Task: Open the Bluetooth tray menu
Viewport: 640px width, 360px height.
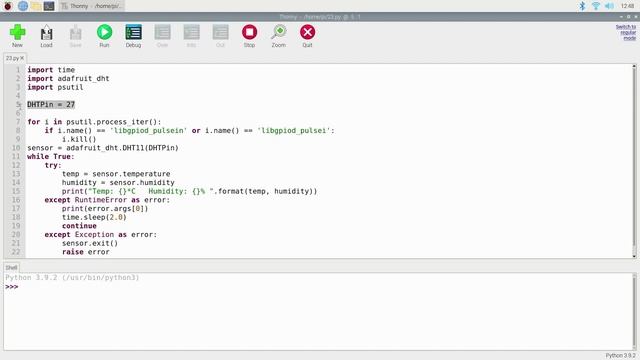Action: click(x=582, y=6)
